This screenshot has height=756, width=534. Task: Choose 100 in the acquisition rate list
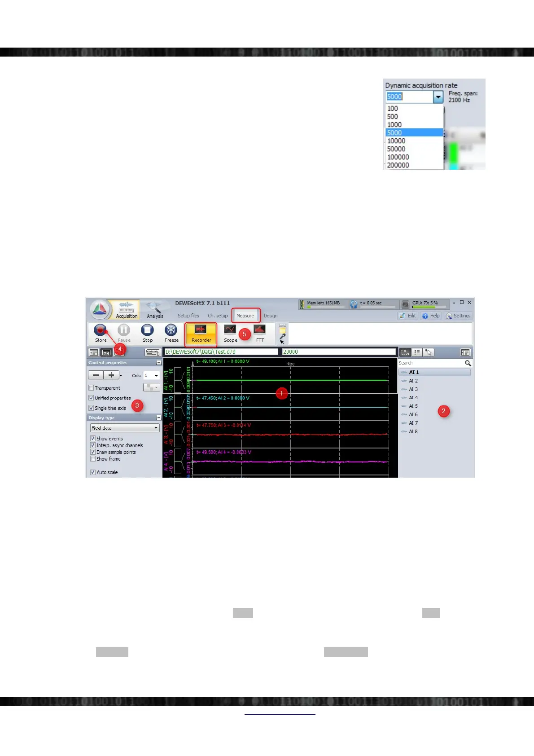414,109
